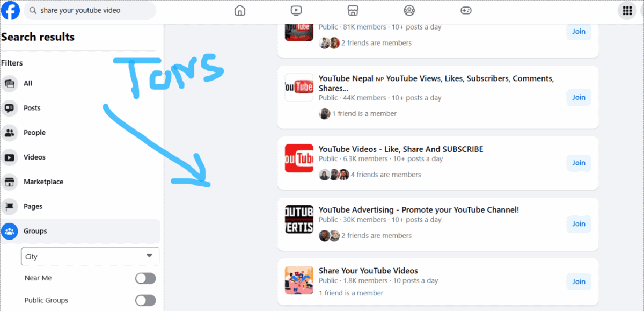Click 'Public · 44K members · 10+ posts a day'

[x=380, y=98]
